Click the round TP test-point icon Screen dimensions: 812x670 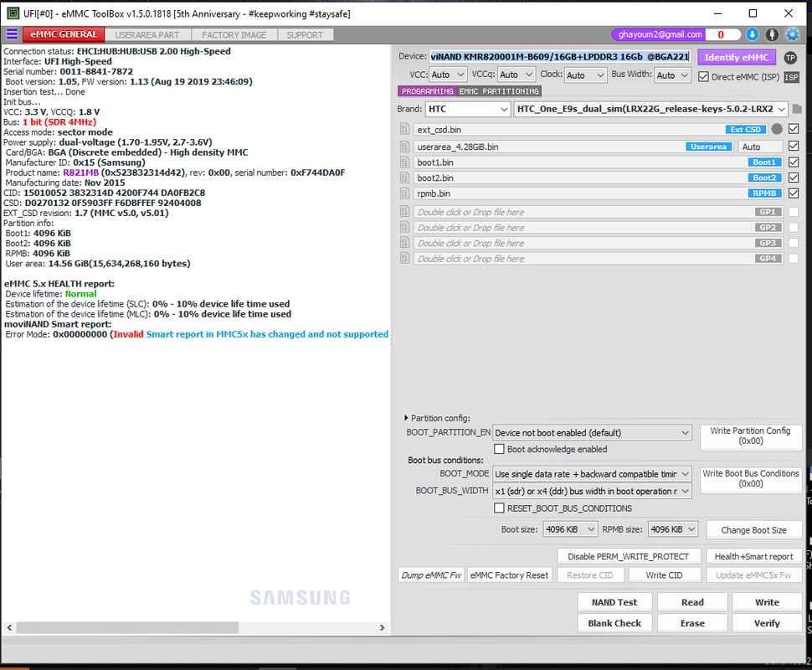(790, 58)
